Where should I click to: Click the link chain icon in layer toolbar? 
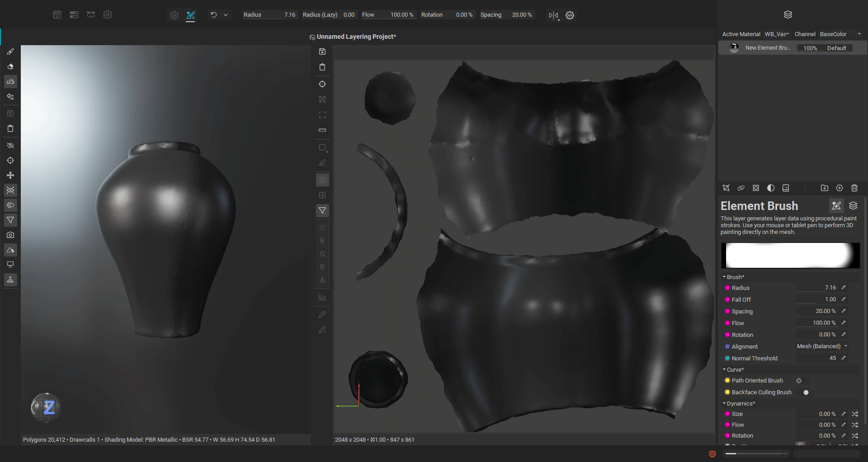coord(741,188)
